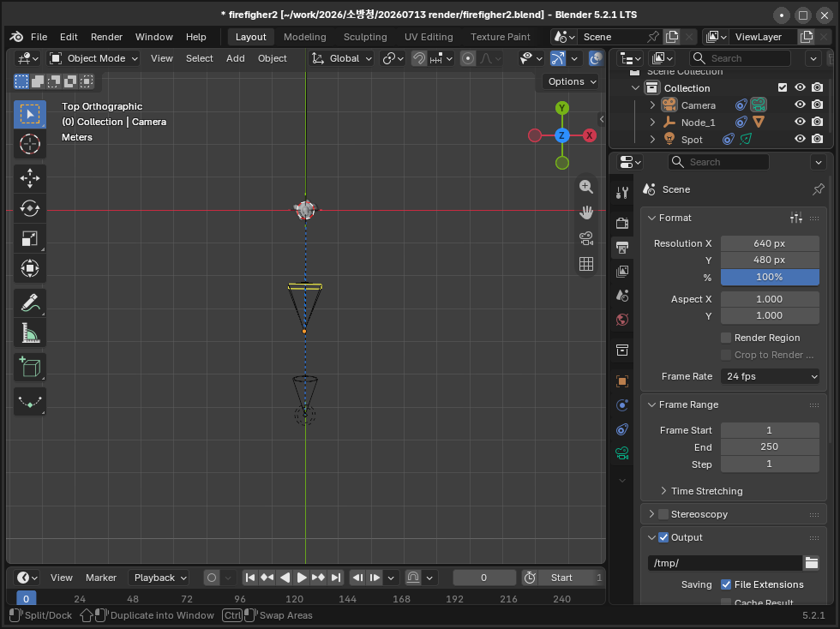Switch to the UV Editing workspace tab

click(x=429, y=37)
